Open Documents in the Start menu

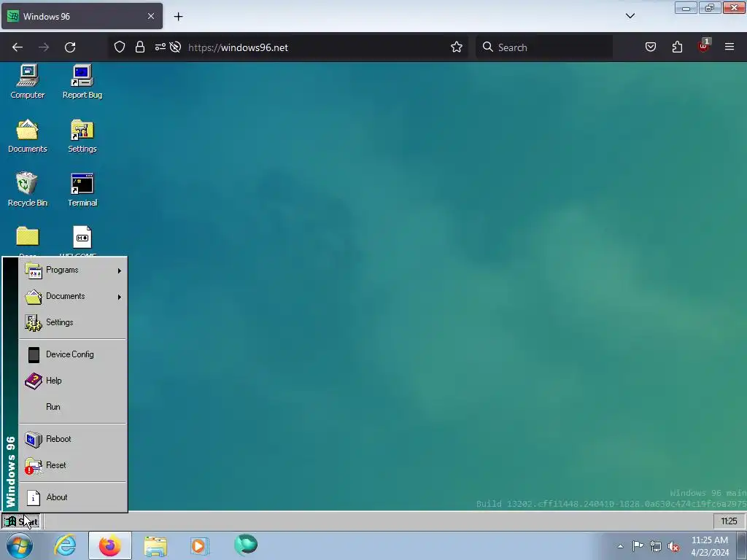pyautogui.click(x=73, y=296)
